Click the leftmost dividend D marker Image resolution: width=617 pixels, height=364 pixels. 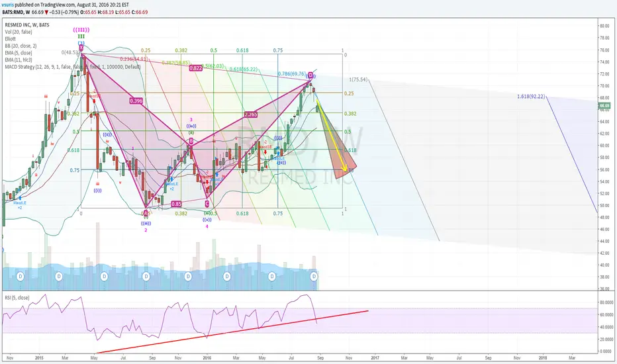[x=21, y=277]
